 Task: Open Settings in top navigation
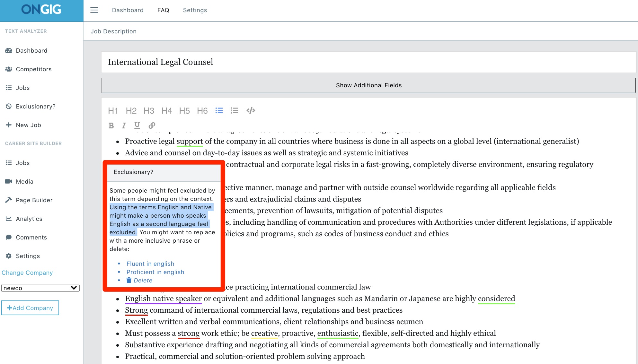[x=195, y=10]
